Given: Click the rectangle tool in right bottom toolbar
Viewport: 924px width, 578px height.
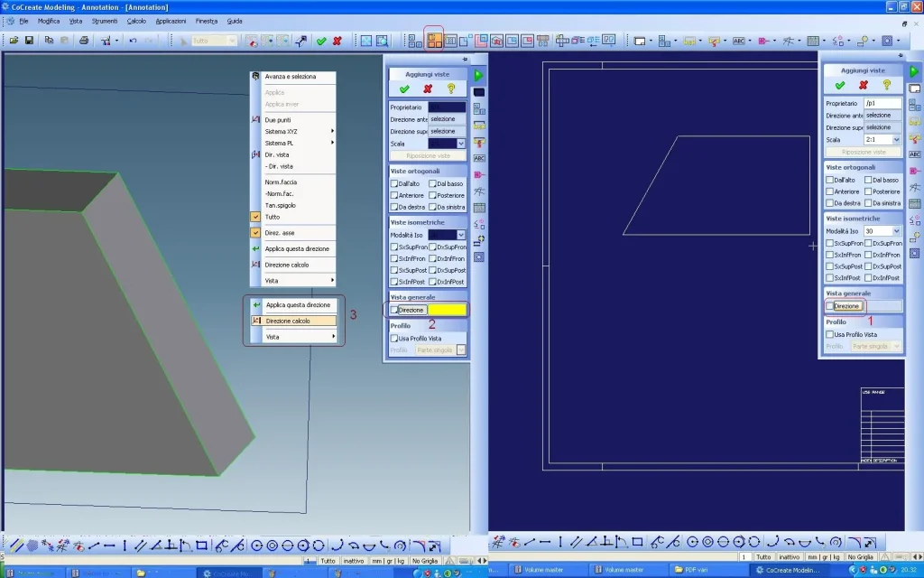Looking at the screenshot, I should pos(637,542).
